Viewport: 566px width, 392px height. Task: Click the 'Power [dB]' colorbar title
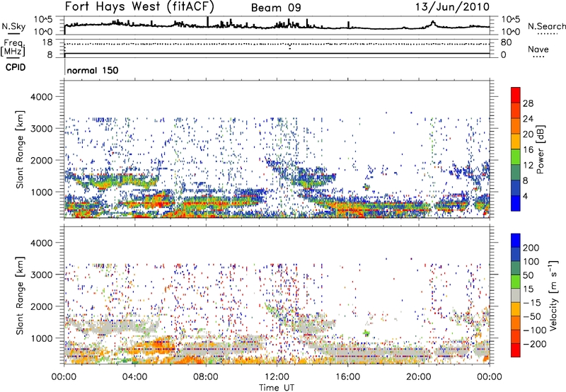coord(540,149)
